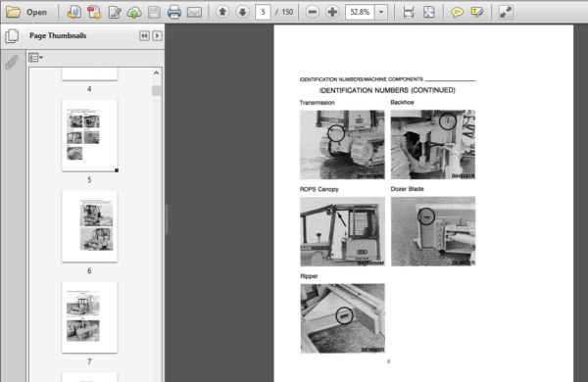Screen dimensions: 588x382
Task: Click the page 5 thumbnail number label
Action: pyautogui.click(x=89, y=180)
